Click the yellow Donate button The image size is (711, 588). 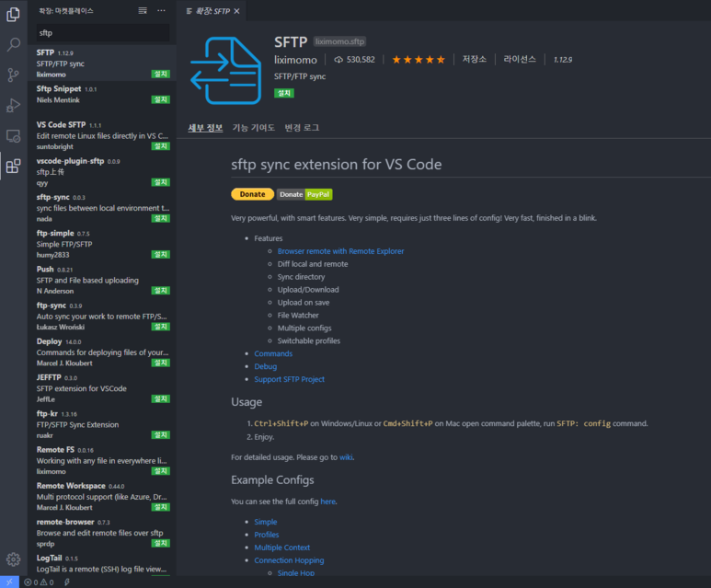pos(253,194)
